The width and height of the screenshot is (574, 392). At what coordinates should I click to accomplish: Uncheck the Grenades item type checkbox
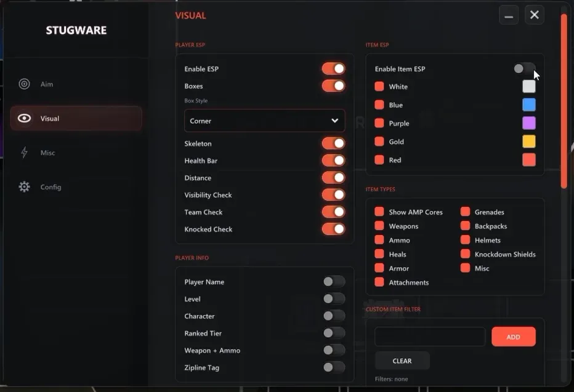pyautogui.click(x=465, y=212)
